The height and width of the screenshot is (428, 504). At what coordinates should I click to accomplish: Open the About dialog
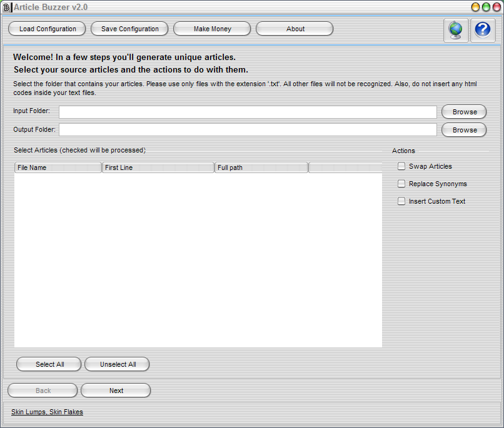pos(295,29)
